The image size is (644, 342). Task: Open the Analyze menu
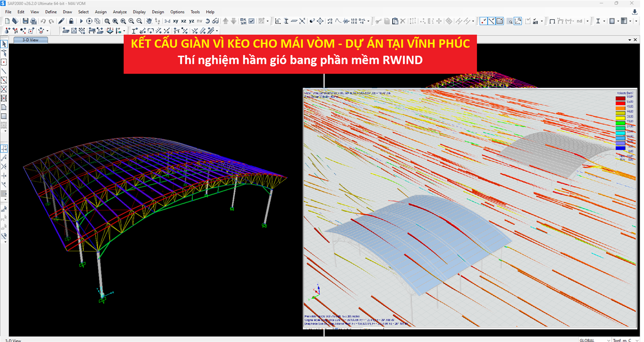coord(120,12)
